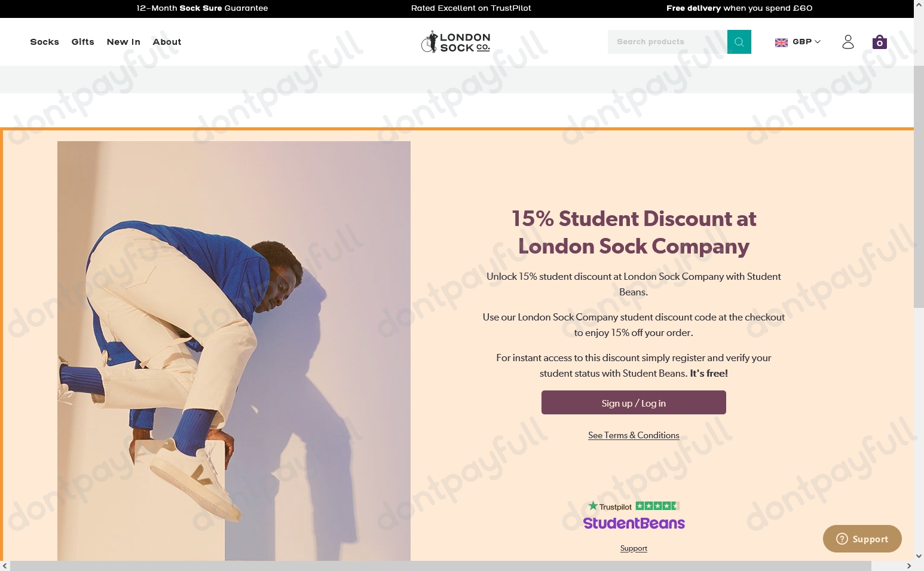This screenshot has height=571, width=924.
Task: Expand the Socks navigation menu
Action: [44, 42]
